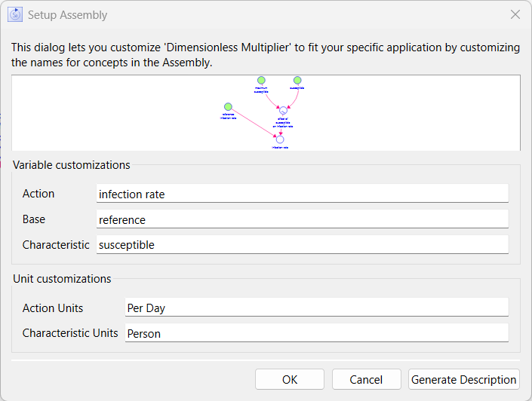Click the assembly diagram preview area
Viewport: 532px width, 401px height.
pos(392,113)
